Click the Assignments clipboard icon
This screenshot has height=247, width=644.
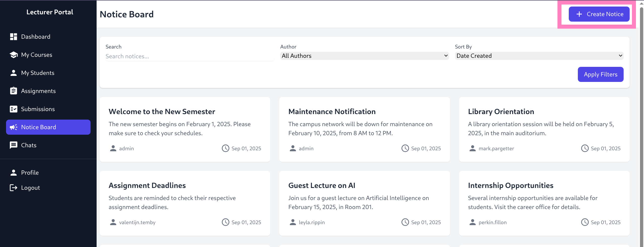[x=14, y=91]
